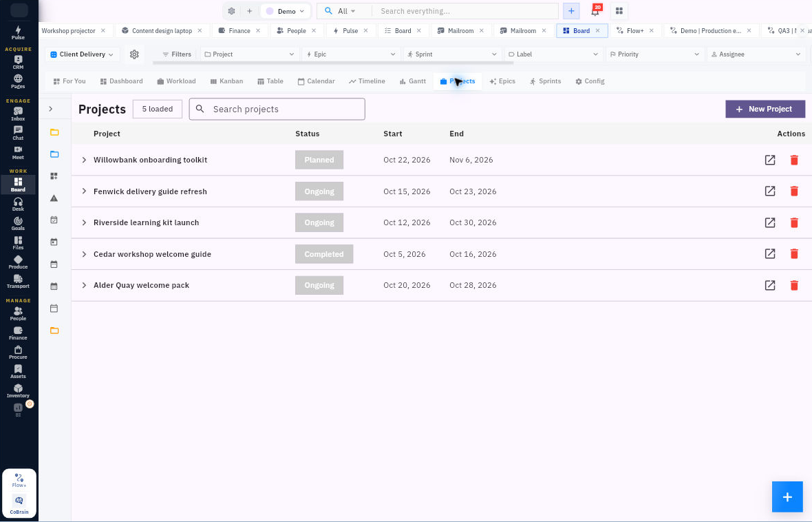Switch to the Gantt view tab
The image size is (812, 522).
pyautogui.click(x=412, y=81)
